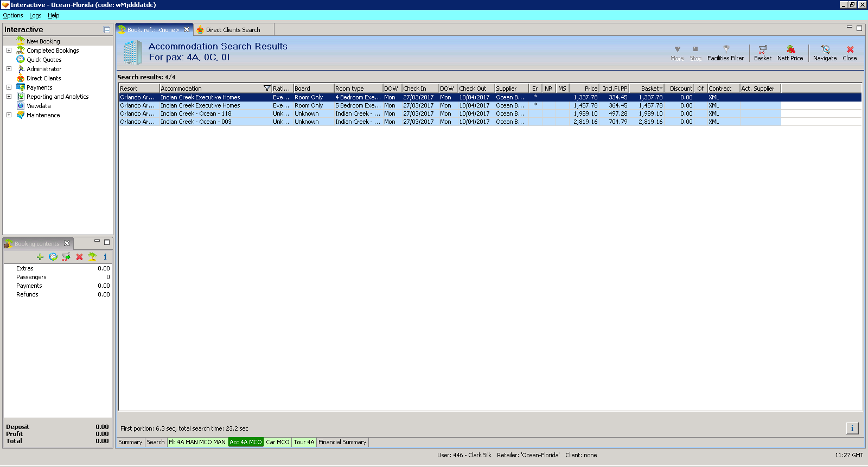Click the cart with green arrow icon
The width and height of the screenshot is (868, 467).
coord(66,257)
